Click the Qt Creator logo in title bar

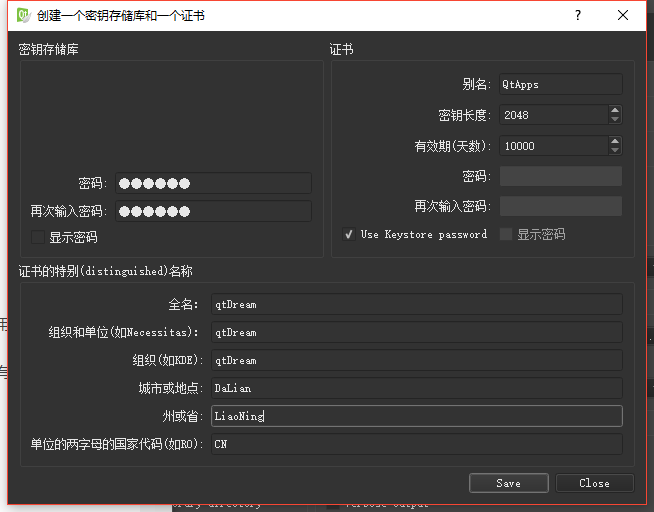23,15
